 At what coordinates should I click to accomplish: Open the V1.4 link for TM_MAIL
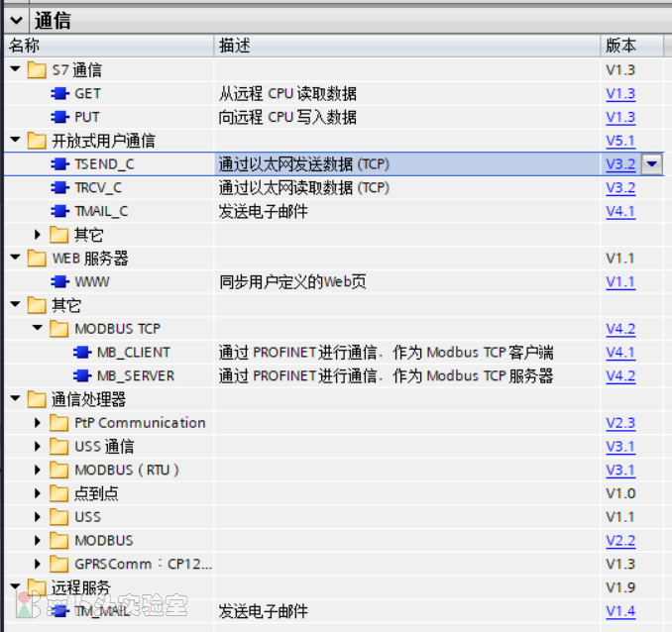tap(620, 611)
